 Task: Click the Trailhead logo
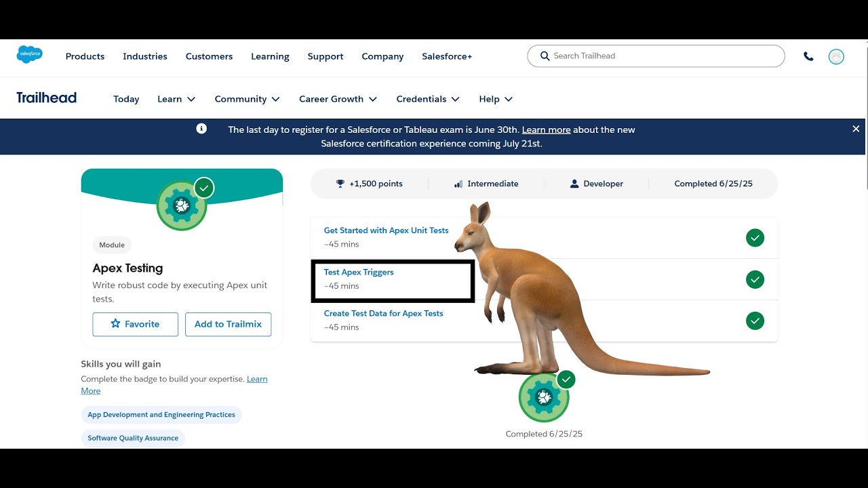tap(46, 98)
